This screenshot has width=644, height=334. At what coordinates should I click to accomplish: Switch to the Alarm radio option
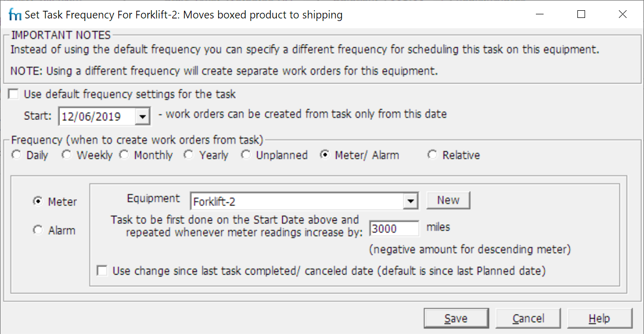click(38, 231)
